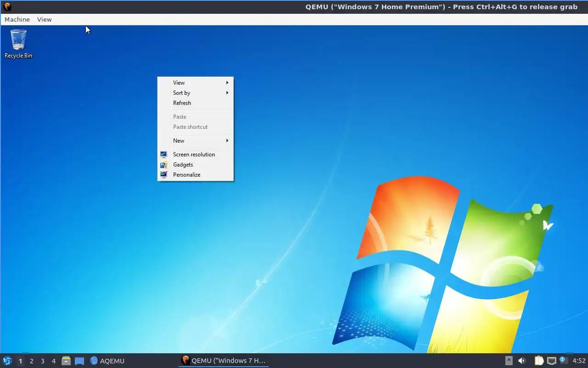Click Sort by in the context menu
This screenshot has height=368, width=588.
coord(196,93)
